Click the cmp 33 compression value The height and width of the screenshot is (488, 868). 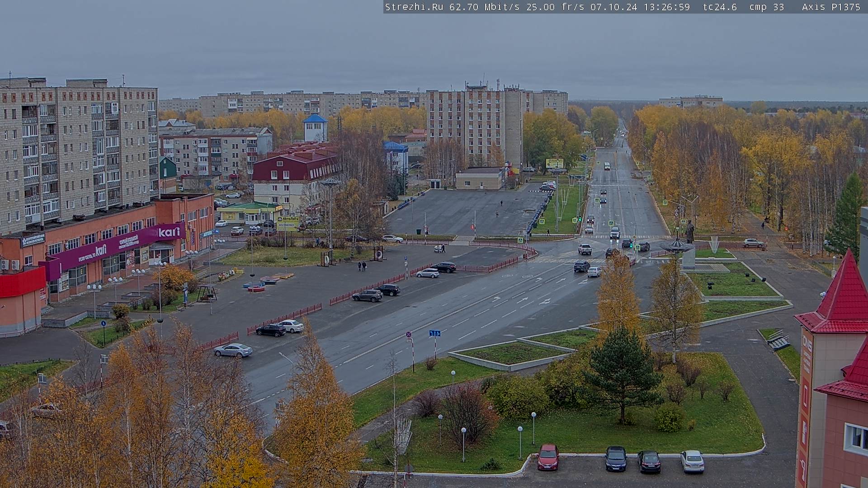tap(766, 7)
